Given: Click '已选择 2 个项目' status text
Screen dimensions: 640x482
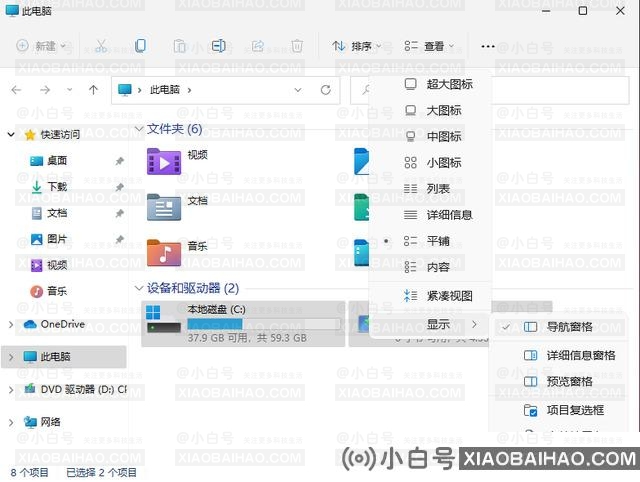Looking at the screenshot, I should coord(102,473).
